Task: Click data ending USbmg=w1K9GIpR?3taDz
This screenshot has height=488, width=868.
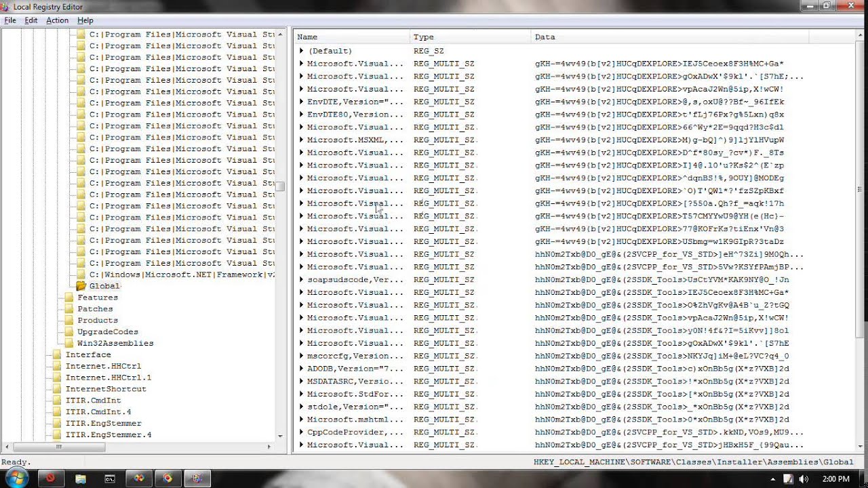Action: pos(659,241)
